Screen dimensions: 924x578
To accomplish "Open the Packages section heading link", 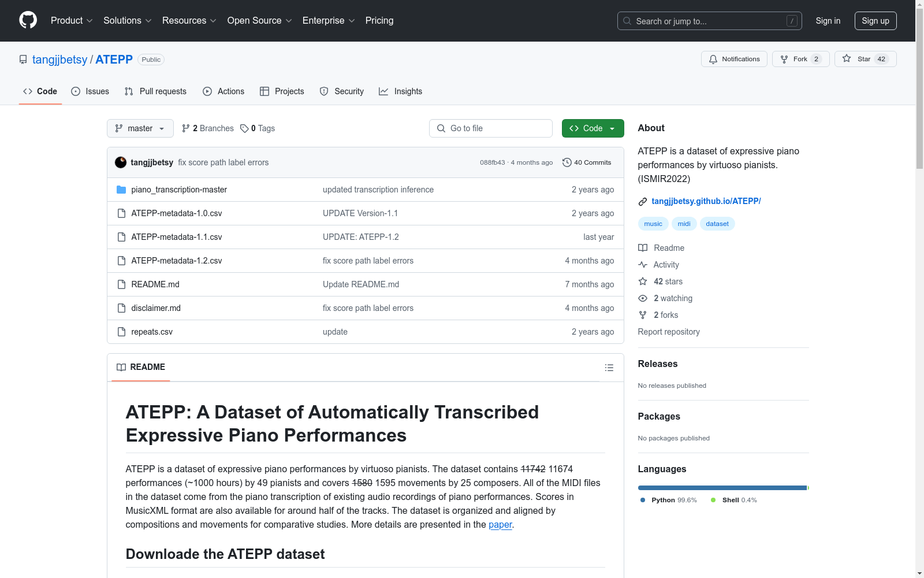I will (659, 416).
